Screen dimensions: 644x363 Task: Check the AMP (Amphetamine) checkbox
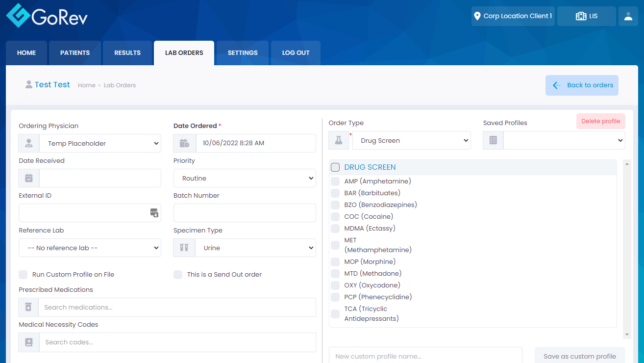(335, 181)
